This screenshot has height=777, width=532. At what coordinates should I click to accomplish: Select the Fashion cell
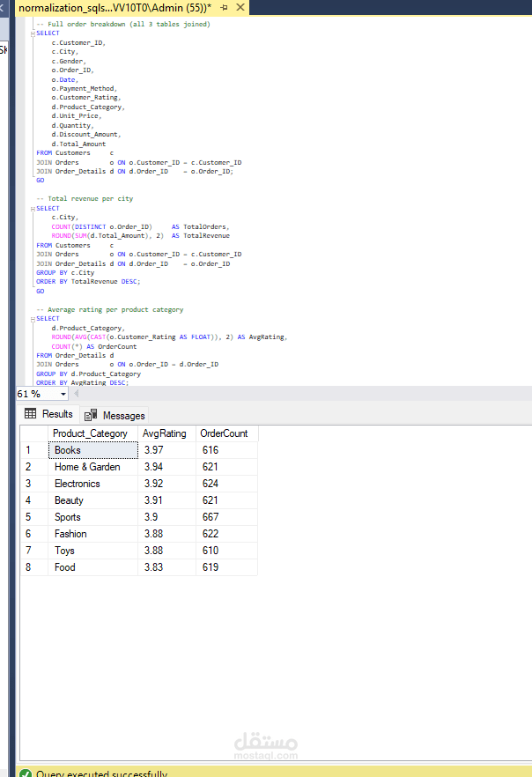(92, 534)
